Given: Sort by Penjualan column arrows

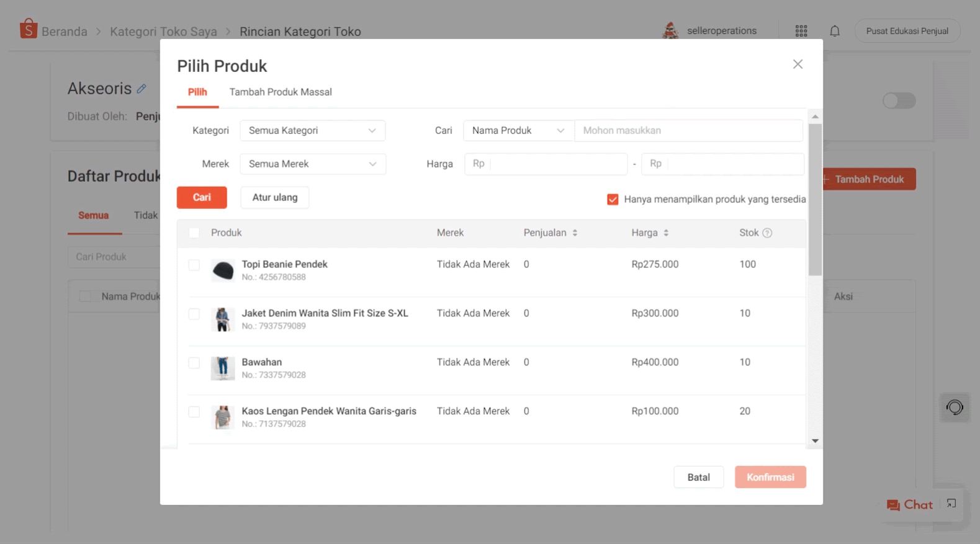Looking at the screenshot, I should click(x=575, y=233).
